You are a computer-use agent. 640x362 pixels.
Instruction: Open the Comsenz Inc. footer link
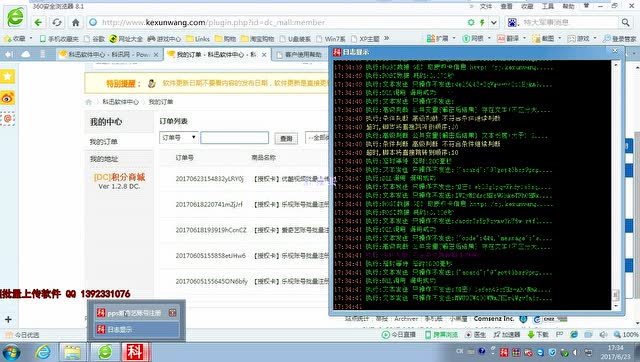[493, 319]
